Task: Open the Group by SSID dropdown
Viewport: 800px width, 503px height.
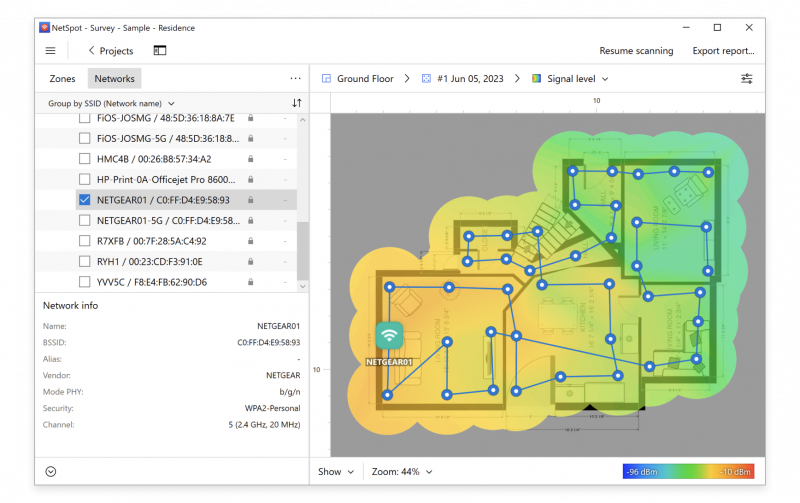Action: (x=111, y=103)
